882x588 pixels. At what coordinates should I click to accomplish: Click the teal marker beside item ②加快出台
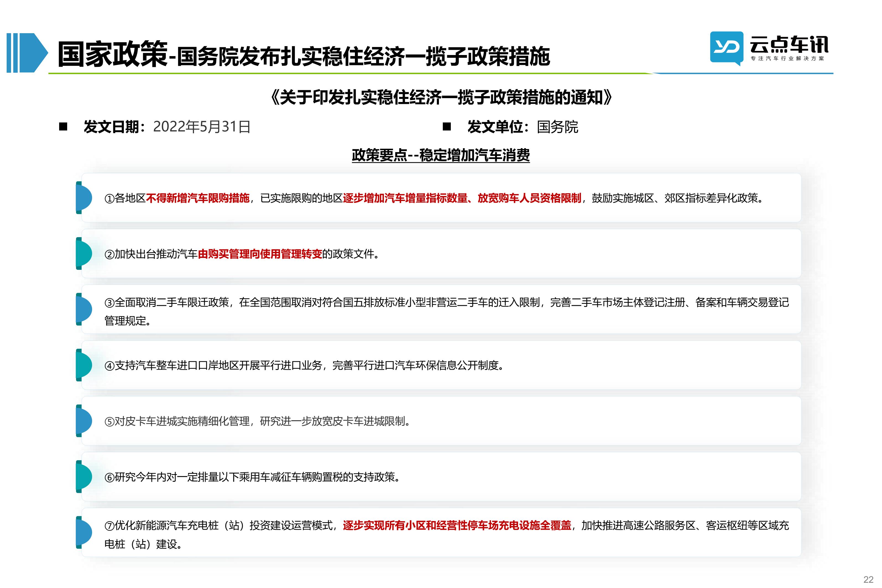[x=83, y=254]
